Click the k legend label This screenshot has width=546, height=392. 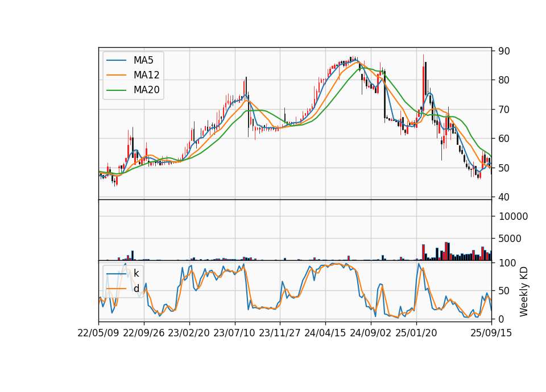click(136, 273)
